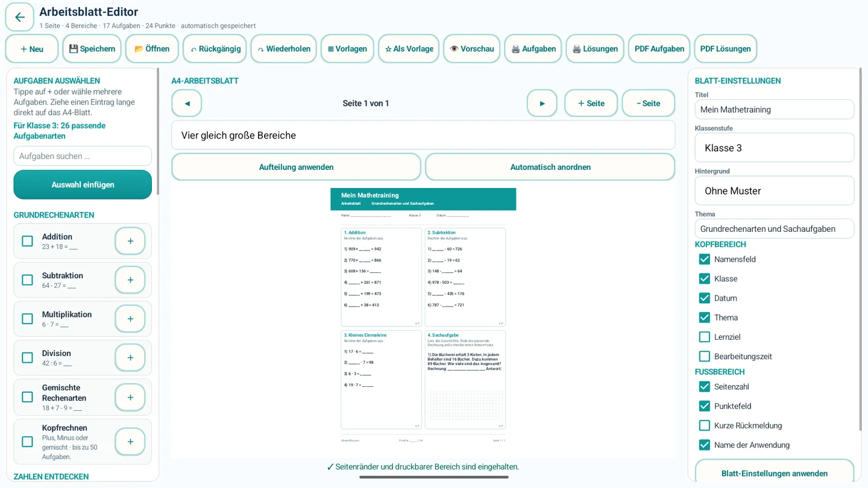
Task: Check the Subtraktion task checkbox
Action: (27, 280)
